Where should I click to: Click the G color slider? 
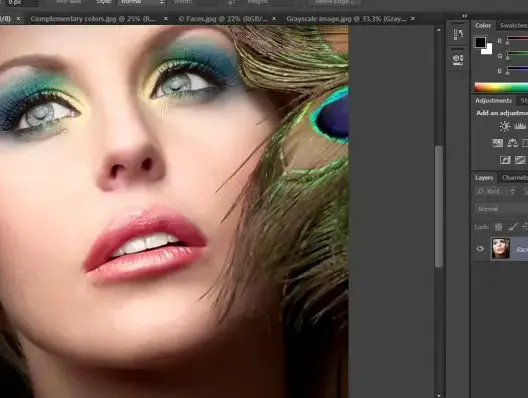[x=517, y=54]
